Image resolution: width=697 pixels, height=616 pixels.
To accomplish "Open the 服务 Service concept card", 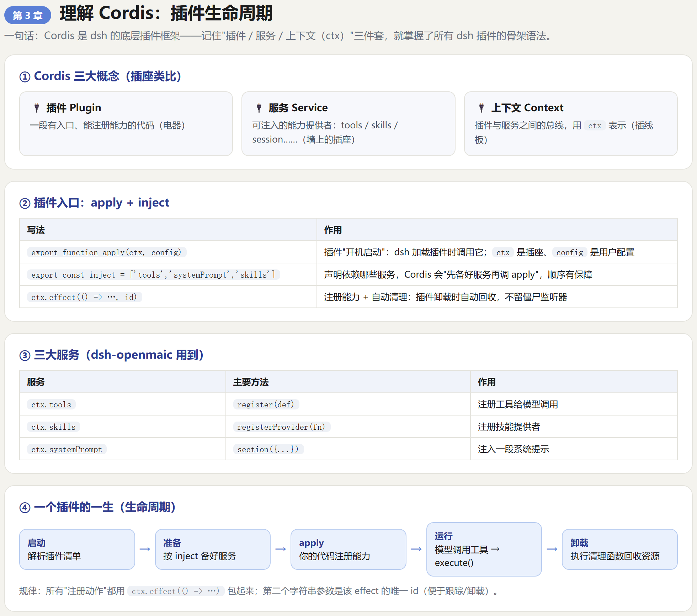I will tap(348, 124).
